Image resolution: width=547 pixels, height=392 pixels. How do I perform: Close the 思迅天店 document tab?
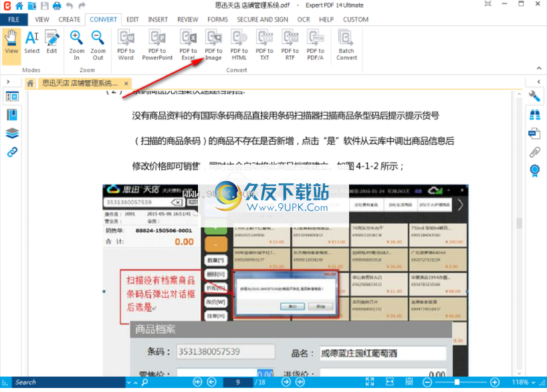pos(126,84)
